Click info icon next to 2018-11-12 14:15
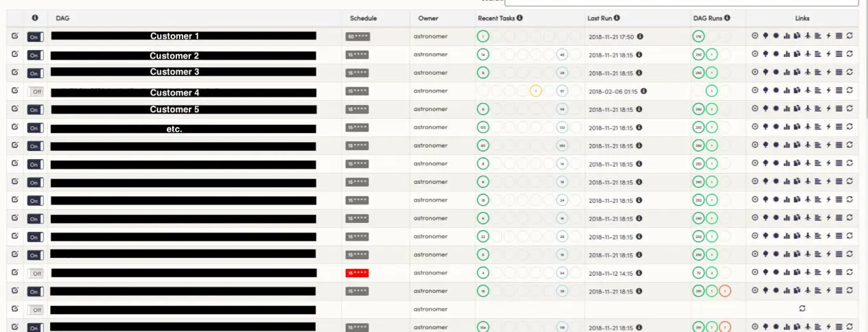The image size is (868, 332). (x=640, y=272)
